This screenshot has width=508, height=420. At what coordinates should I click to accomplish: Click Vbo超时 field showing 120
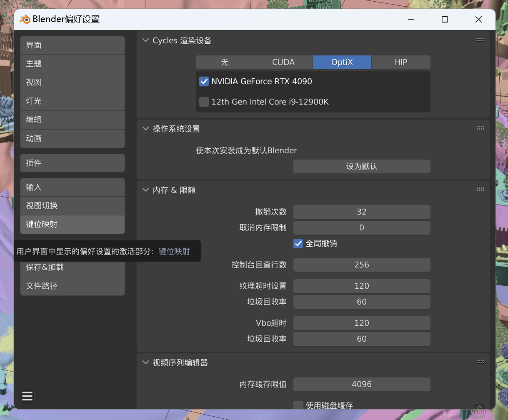(x=362, y=323)
